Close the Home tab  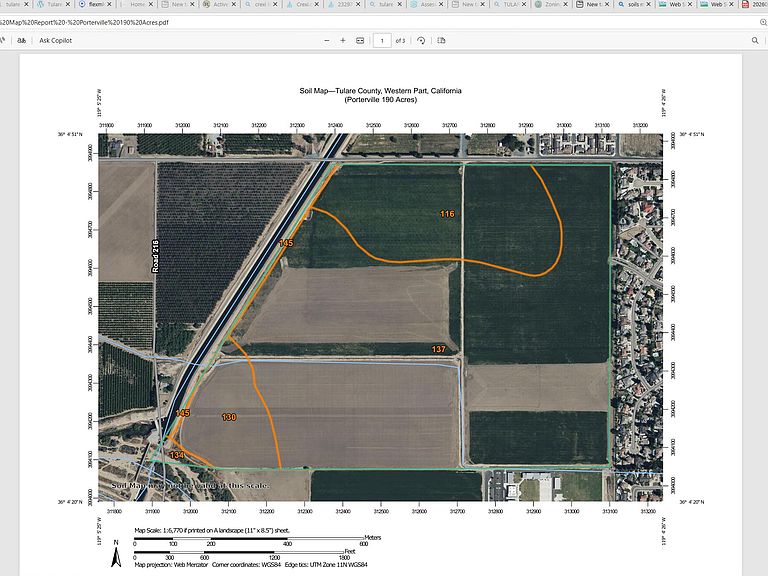point(151,4)
